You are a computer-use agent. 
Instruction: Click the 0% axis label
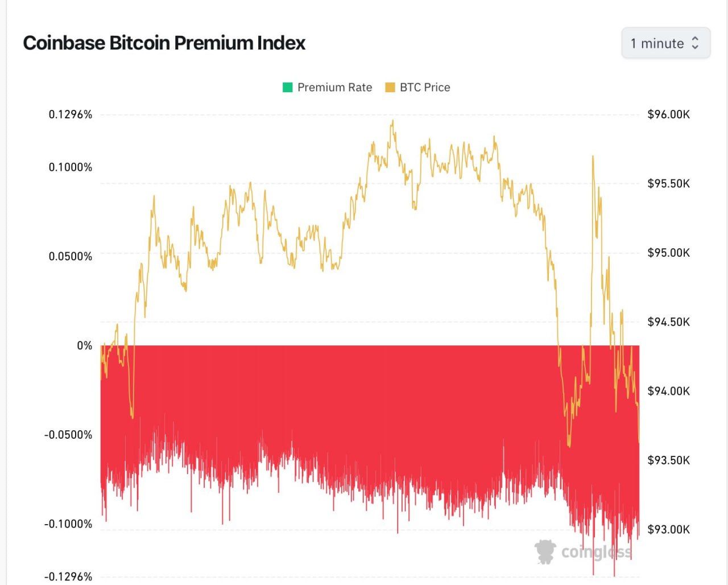point(85,345)
